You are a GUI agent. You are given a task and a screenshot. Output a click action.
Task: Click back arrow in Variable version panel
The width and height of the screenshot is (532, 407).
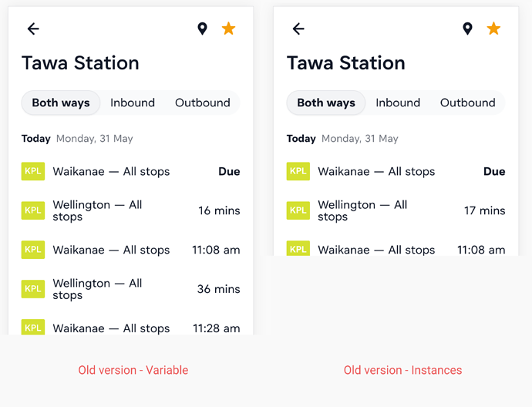point(33,29)
